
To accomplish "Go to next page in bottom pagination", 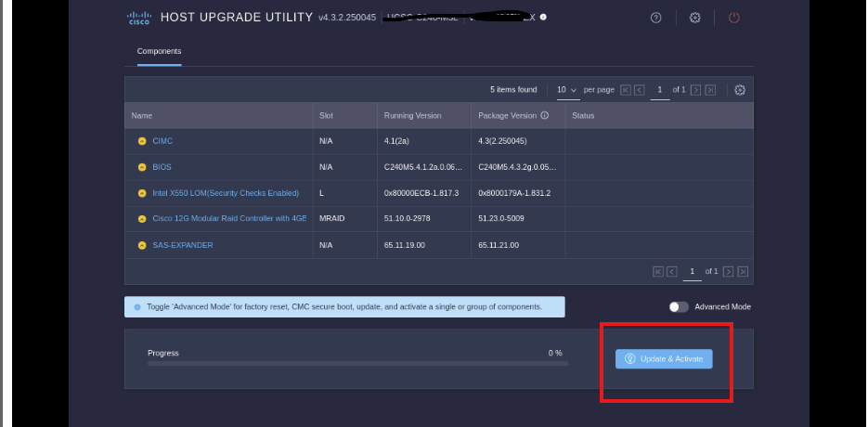I will pos(729,271).
